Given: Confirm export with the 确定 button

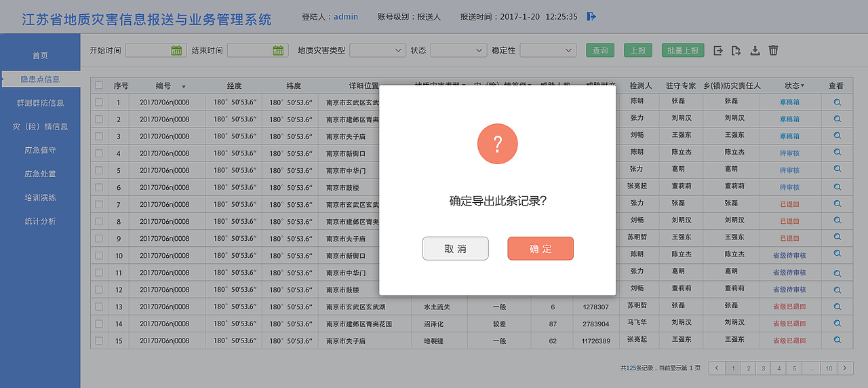Looking at the screenshot, I should pyautogui.click(x=540, y=248).
